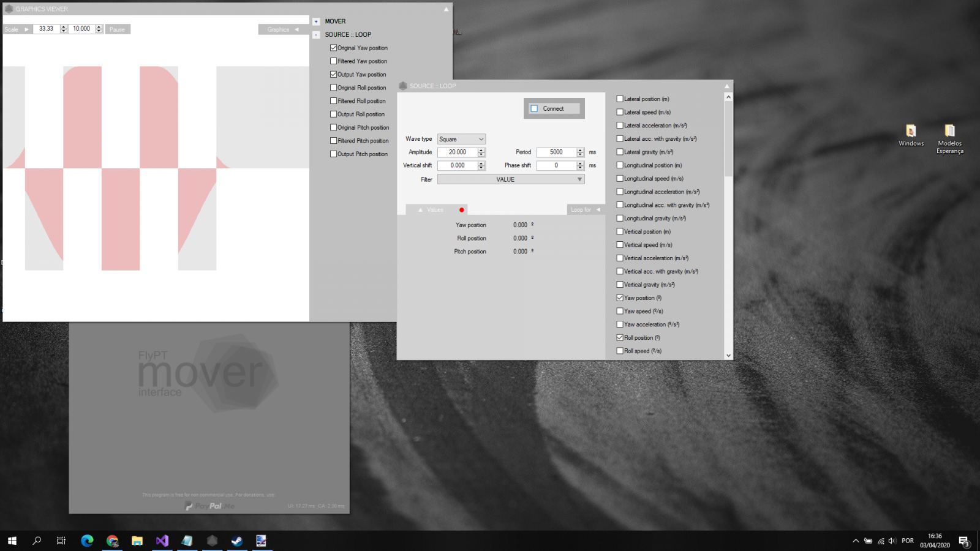Screen dimensions: 980x551
Task: Open the network tray icon
Action: tap(881, 541)
